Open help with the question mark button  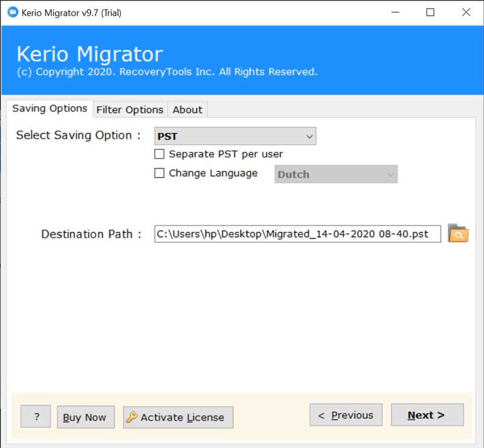click(36, 417)
